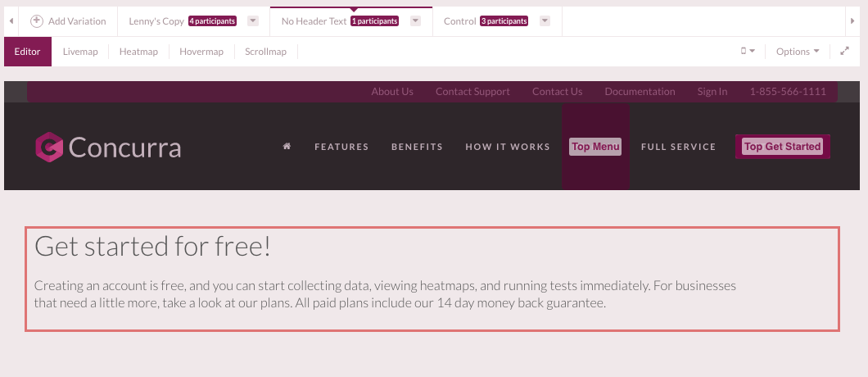The image size is (868, 377).
Task: Click the Concurra logo icon
Action: click(x=49, y=148)
